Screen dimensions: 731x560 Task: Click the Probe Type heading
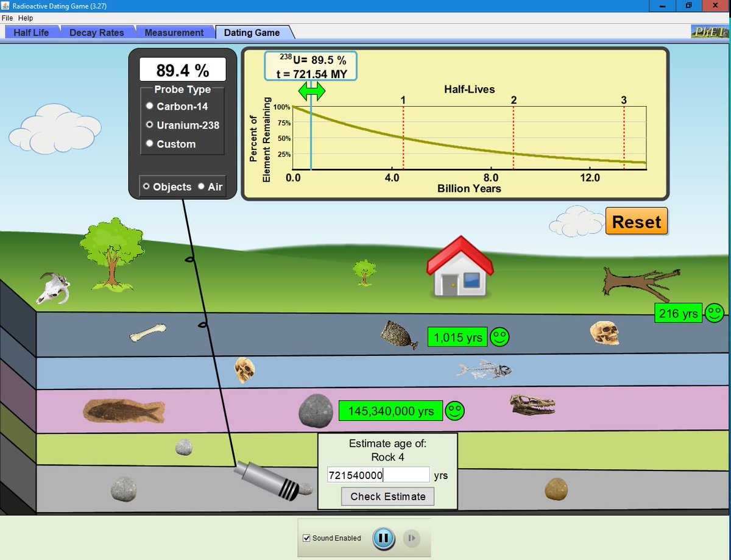tap(182, 90)
